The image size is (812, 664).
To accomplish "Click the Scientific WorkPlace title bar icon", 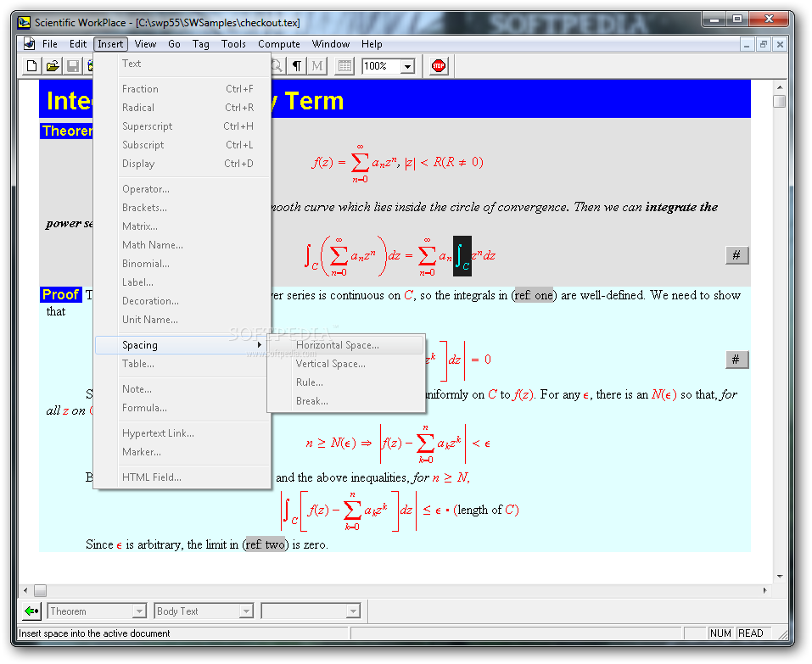I will 24,22.
